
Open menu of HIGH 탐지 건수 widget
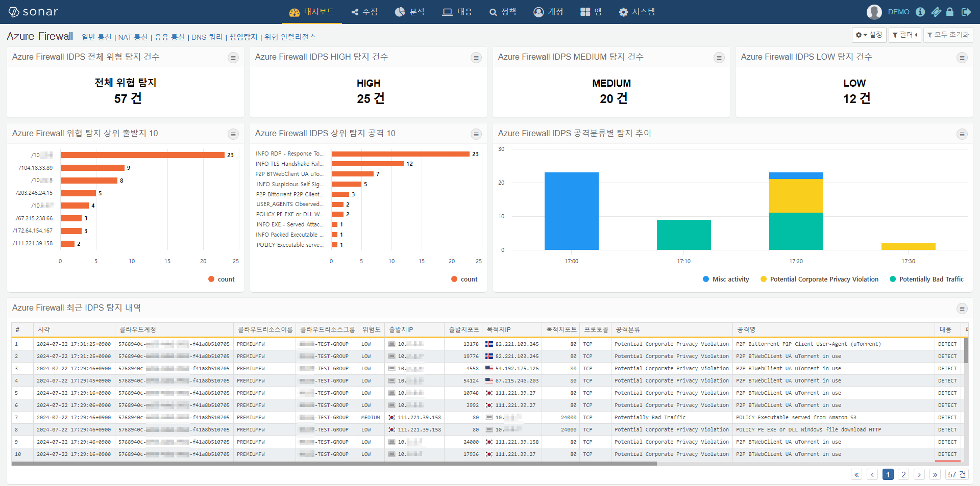click(476, 58)
